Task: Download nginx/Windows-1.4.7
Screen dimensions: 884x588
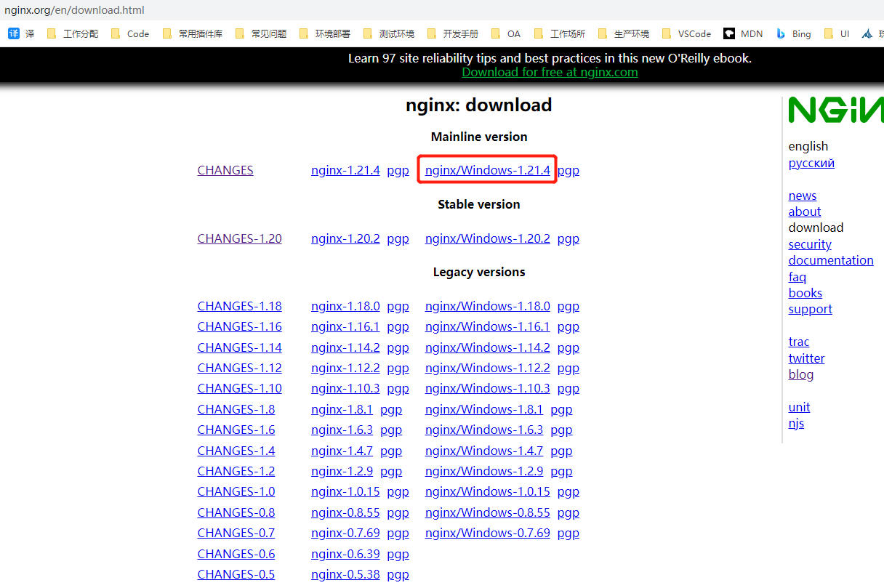Action: (x=484, y=451)
